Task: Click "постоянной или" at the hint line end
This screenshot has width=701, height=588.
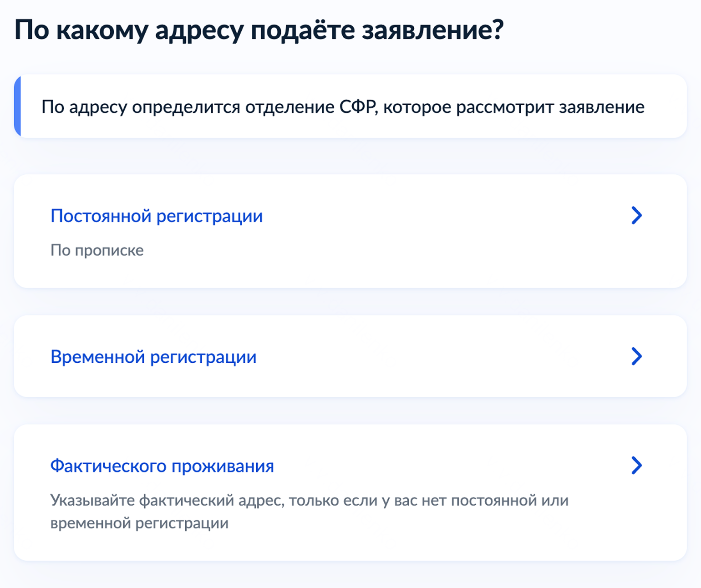Action: click(x=510, y=501)
